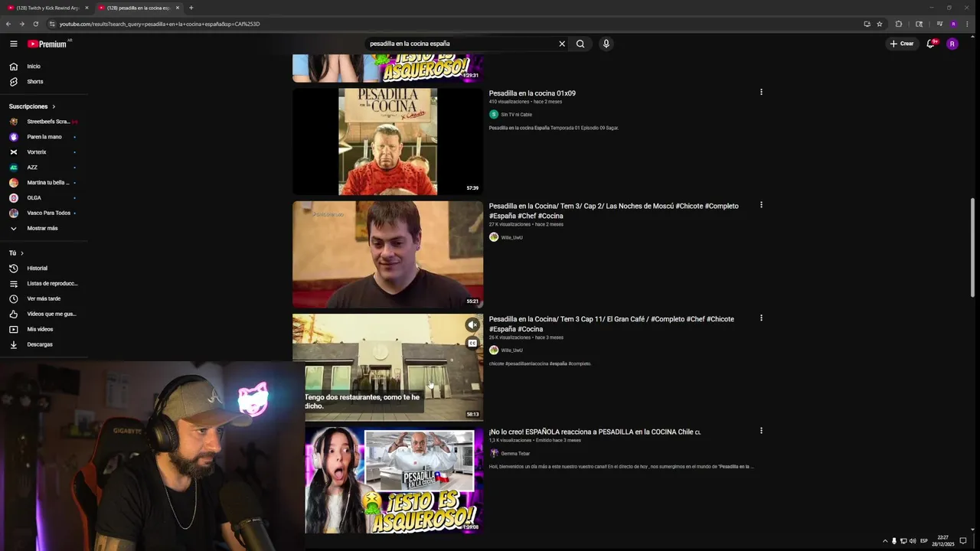This screenshot has width=980, height=551.
Task: Open Sin TV ni Cable channel
Action: click(516, 115)
